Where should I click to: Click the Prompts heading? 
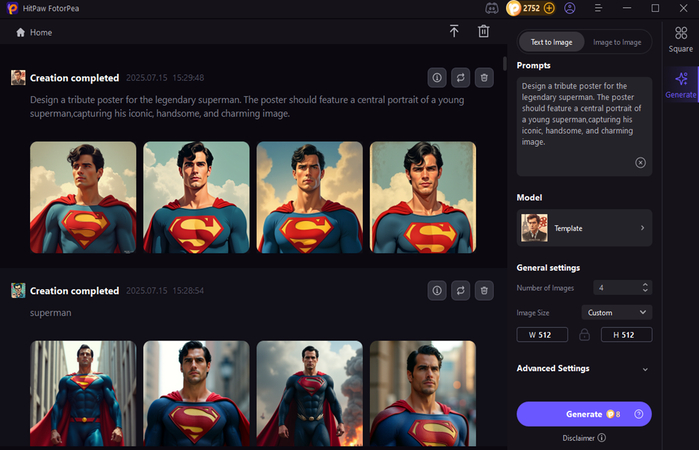click(x=533, y=65)
